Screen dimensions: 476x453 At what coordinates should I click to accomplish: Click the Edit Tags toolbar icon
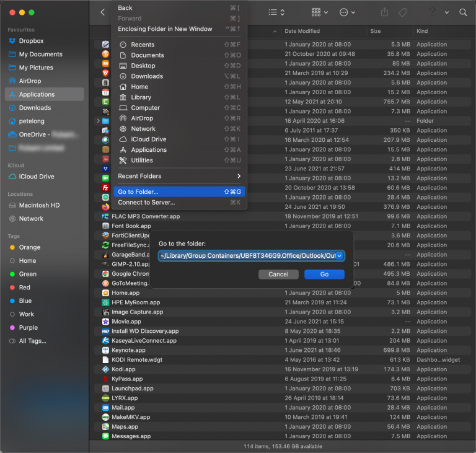pyautogui.click(x=403, y=12)
